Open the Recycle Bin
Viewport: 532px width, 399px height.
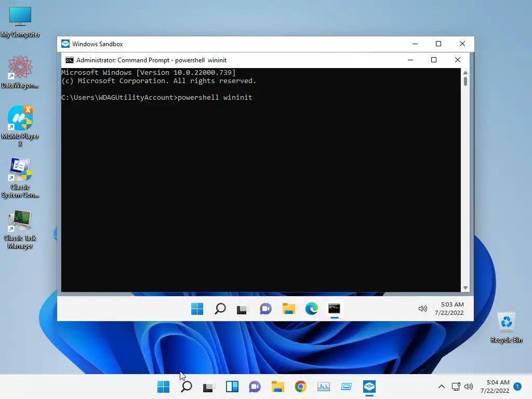pyautogui.click(x=506, y=327)
